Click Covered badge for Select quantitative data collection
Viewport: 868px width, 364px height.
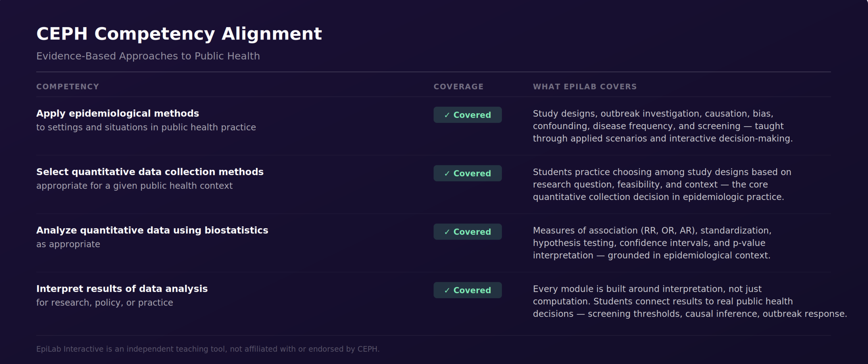point(467,173)
